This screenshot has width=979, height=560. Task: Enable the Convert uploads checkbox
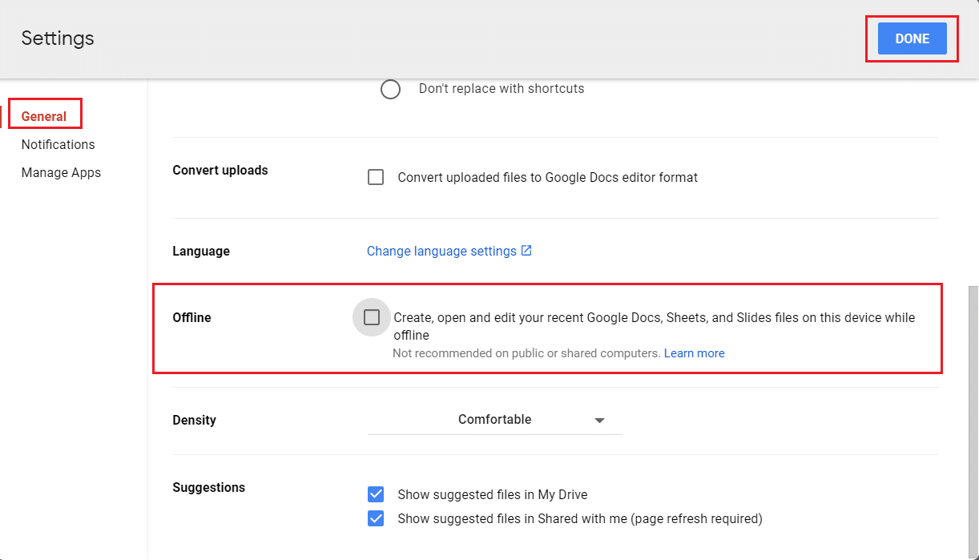[x=375, y=177]
